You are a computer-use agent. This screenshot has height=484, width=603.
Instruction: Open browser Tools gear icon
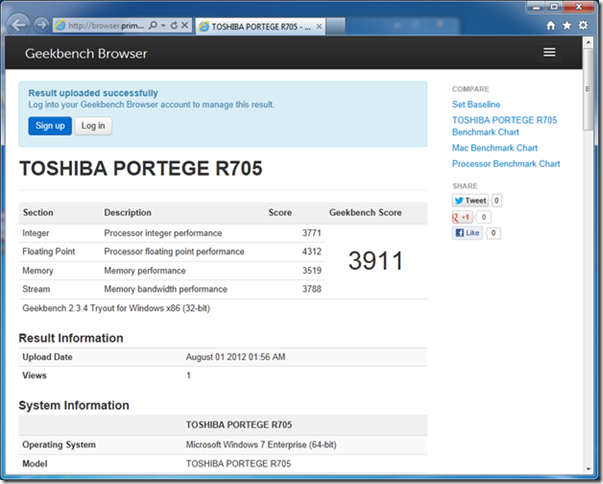click(583, 25)
